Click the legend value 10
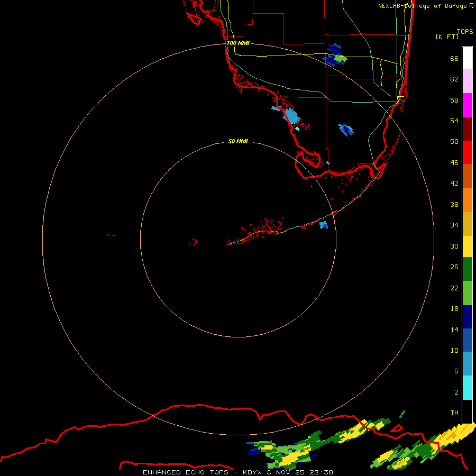 454,350
